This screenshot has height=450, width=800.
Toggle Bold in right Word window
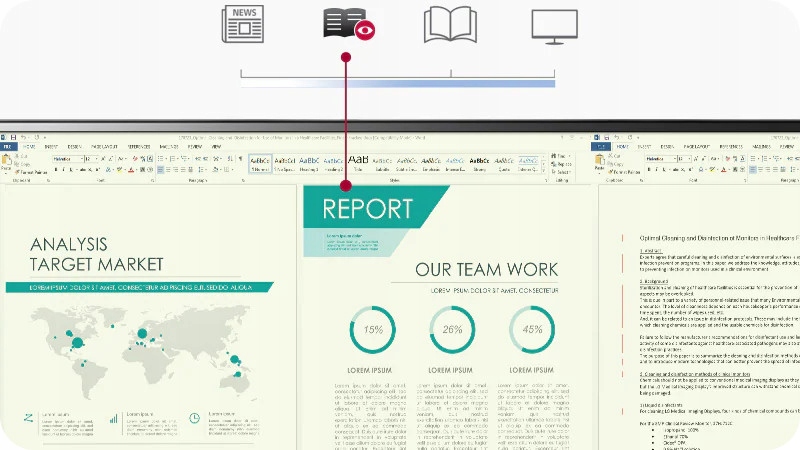(649, 169)
